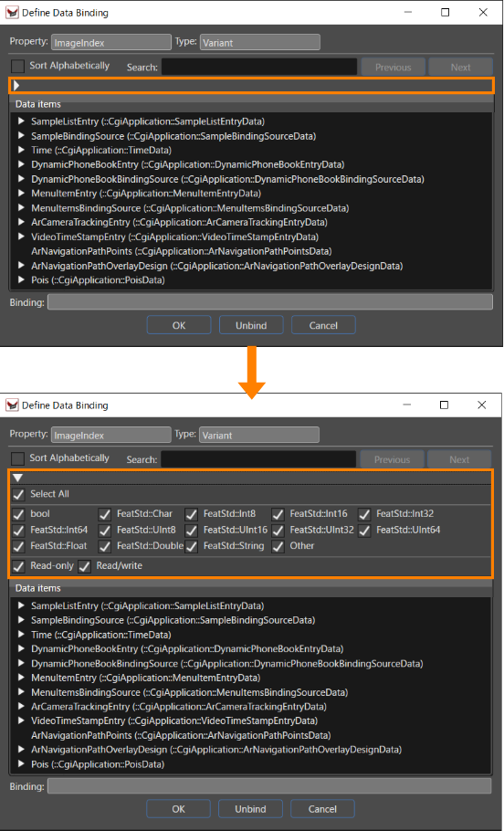Click app logo icon in upper title bar
This screenshot has width=504, height=831.
click(12, 13)
